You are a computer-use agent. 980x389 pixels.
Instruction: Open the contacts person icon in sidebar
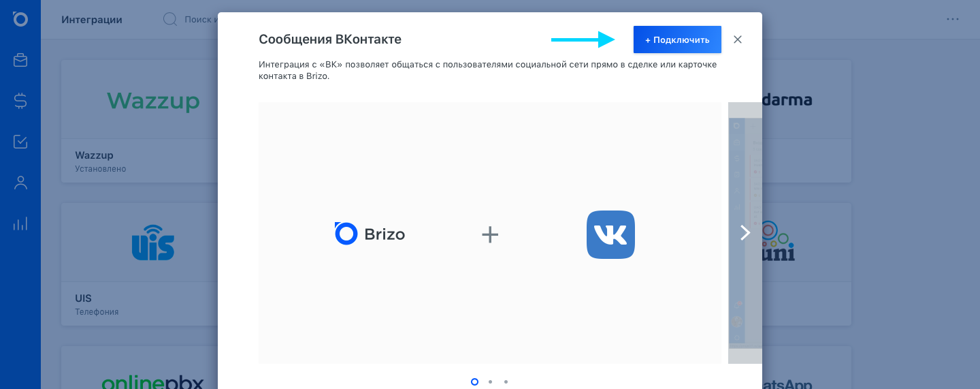20,183
